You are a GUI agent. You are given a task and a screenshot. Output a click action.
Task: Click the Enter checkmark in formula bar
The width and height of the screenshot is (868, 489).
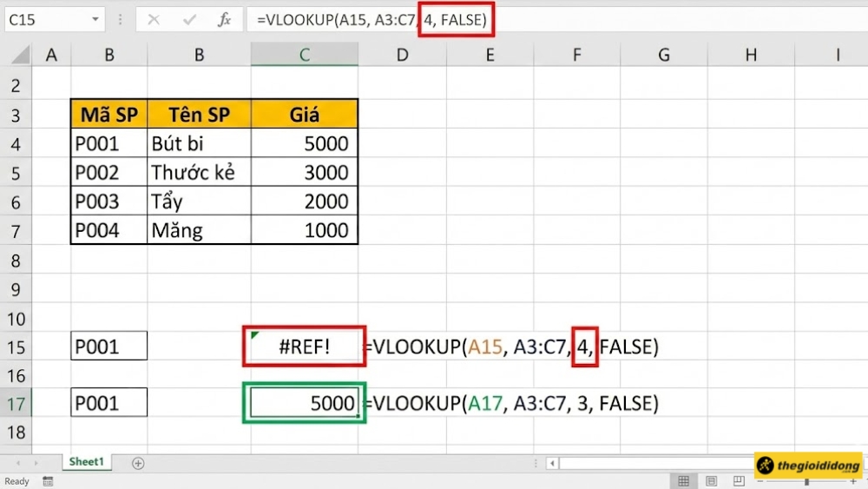(189, 19)
